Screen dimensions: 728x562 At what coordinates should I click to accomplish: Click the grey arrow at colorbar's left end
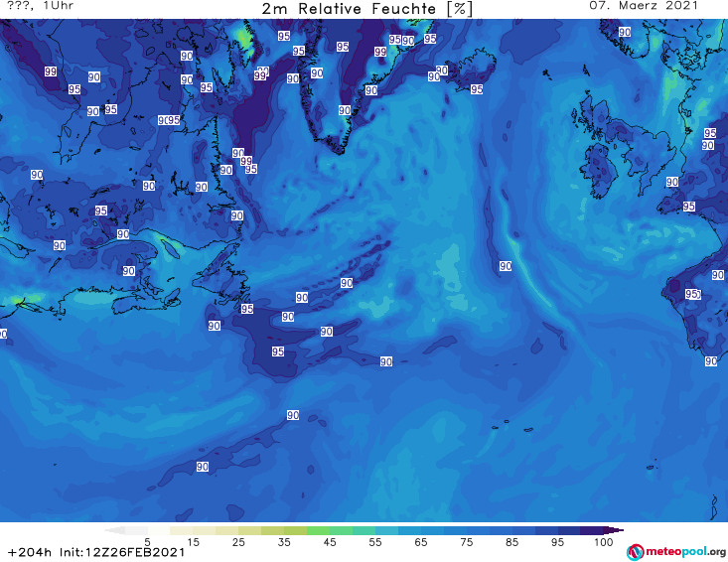tap(114, 530)
